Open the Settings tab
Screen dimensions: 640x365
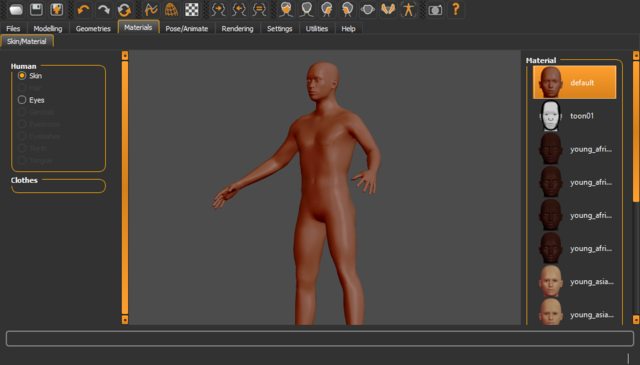(x=280, y=29)
